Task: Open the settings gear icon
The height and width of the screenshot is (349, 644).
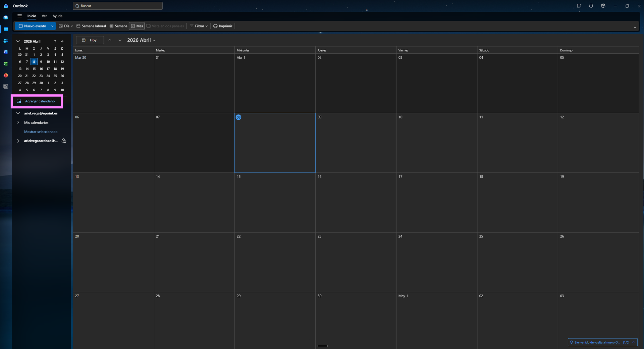Action: point(603,6)
